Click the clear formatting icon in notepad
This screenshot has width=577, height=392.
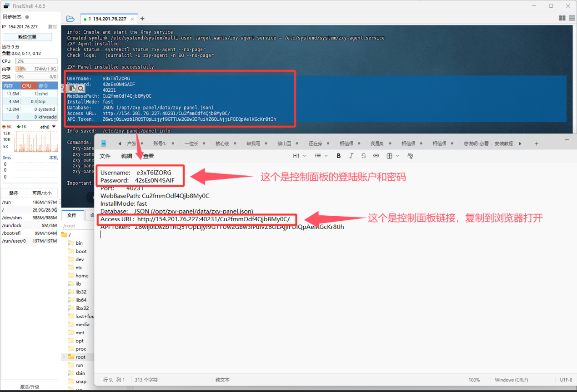[x=410, y=156]
